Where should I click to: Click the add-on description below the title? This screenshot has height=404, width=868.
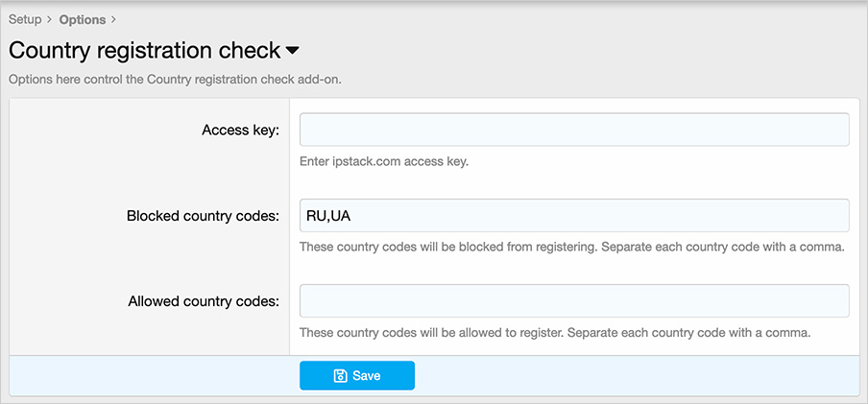(x=175, y=80)
